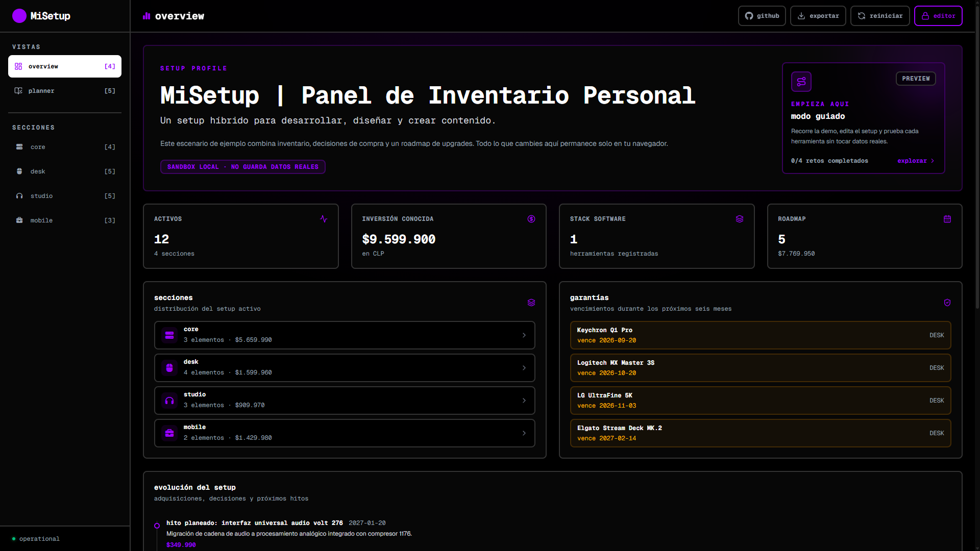This screenshot has width=980, height=551.
Task: Open the github button
Action: click(x=762, y=16)
